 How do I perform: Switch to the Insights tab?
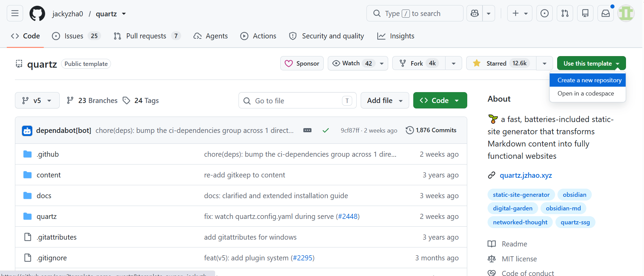click(x=396, y=36)
